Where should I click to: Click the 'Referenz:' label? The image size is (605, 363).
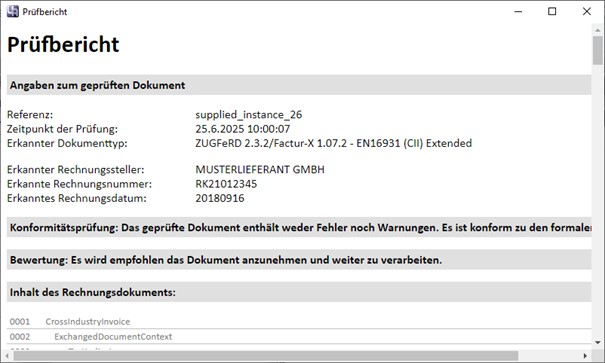[30, 115]
